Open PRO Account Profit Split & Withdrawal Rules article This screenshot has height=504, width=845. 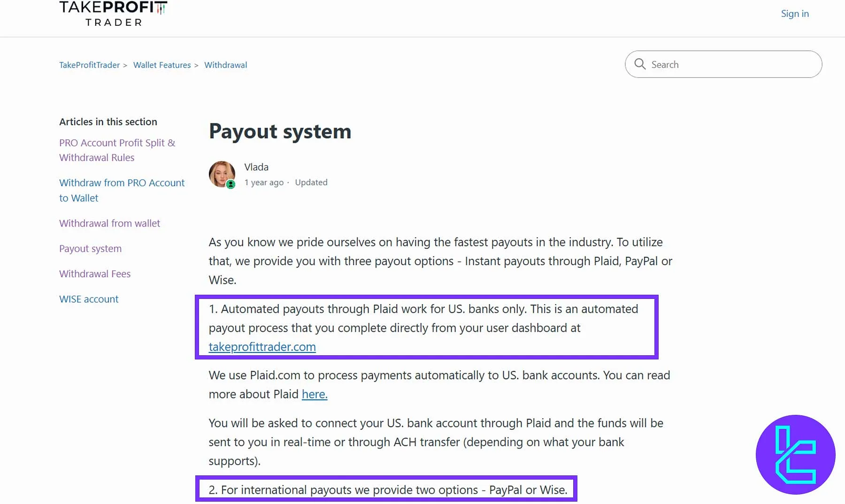point(117,150)
